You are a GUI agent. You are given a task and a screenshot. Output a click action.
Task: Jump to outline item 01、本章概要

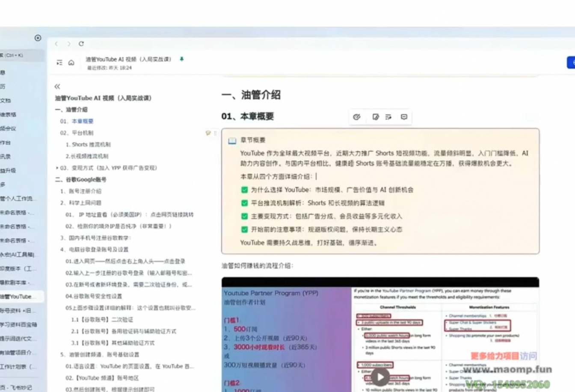(x=77, y=121)
